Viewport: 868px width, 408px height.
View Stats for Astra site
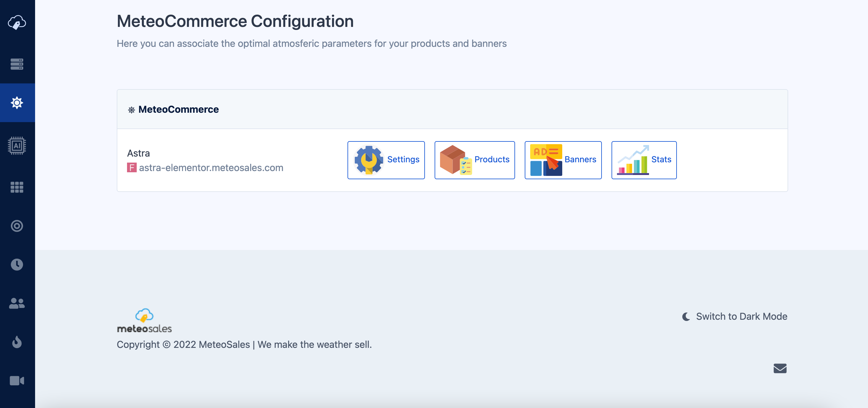click(644, 160)
